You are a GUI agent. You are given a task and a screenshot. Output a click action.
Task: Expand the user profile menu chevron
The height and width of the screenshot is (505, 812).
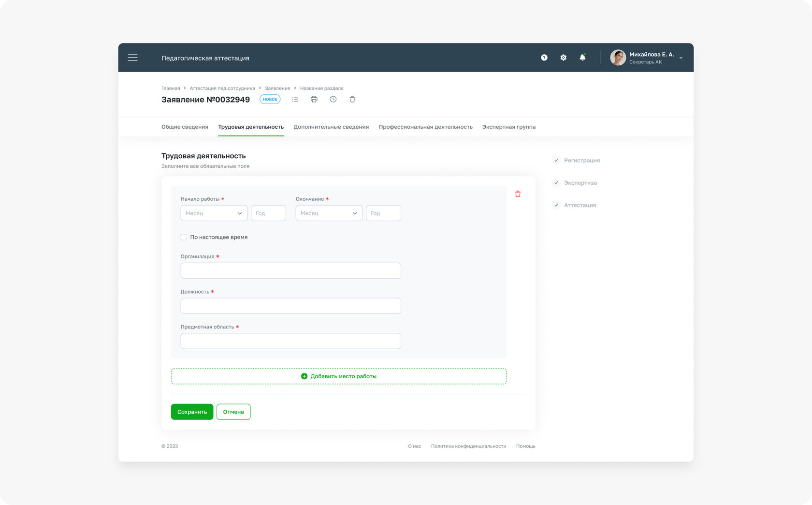coord(681,58)
